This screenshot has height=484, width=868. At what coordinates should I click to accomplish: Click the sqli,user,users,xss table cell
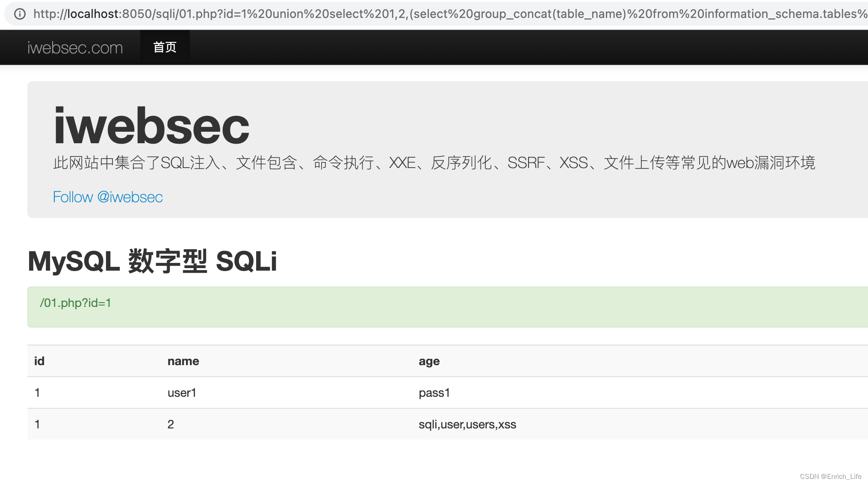467,424
